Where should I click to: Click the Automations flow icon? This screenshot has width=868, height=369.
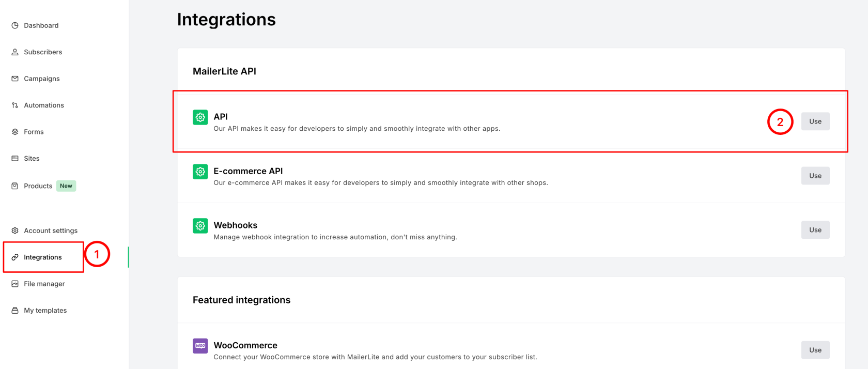coord(15,105)
